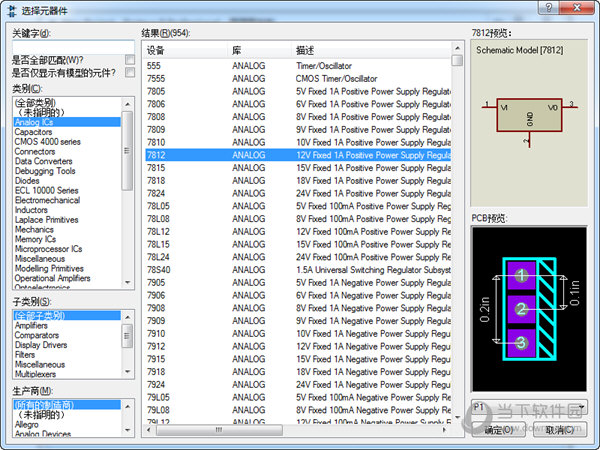The image size is (600, 450).
Task: Click the results horizontal scrollbar thumb
Action: point(219,430)
